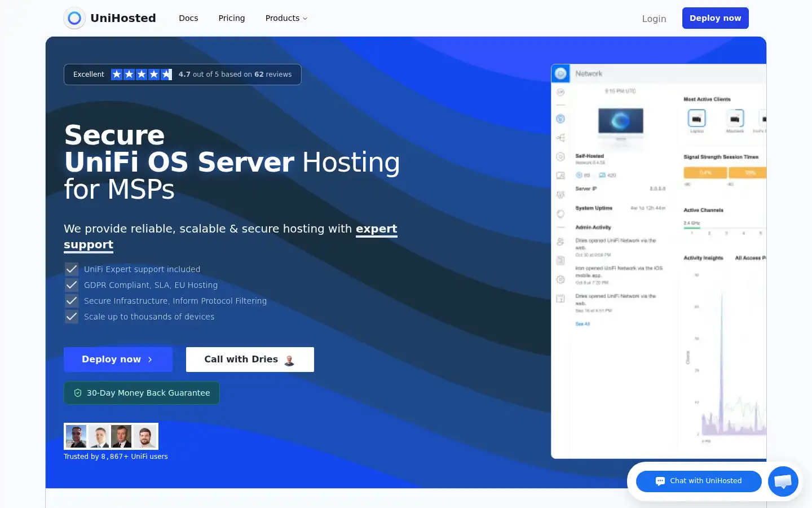Click Trusted by 8,867+ UniFi users text
Image resolution: width=812 pixels, height=508 pixels.
tap(116, 457)
